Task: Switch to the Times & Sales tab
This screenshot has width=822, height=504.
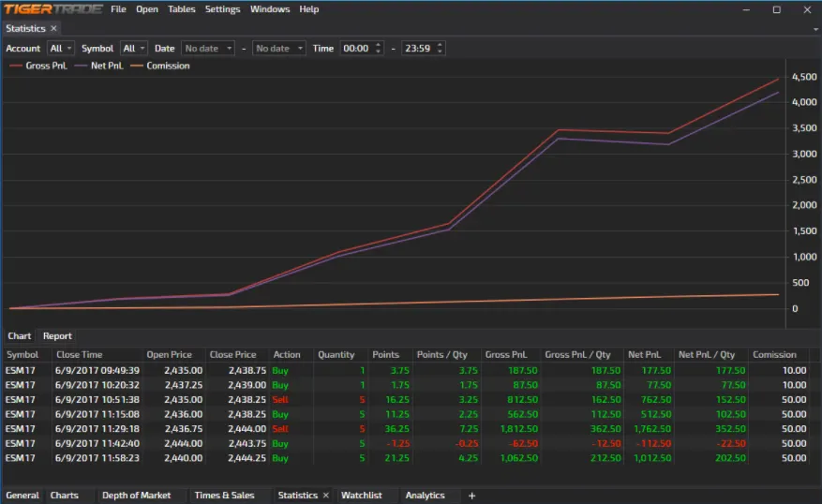Action: [x=224, y=496]
